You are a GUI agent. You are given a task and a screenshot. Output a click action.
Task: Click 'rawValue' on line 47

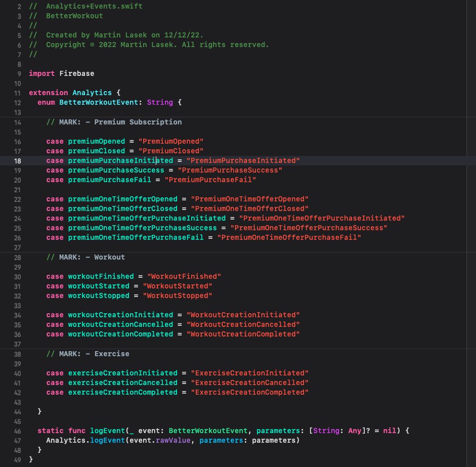point(173,440)
